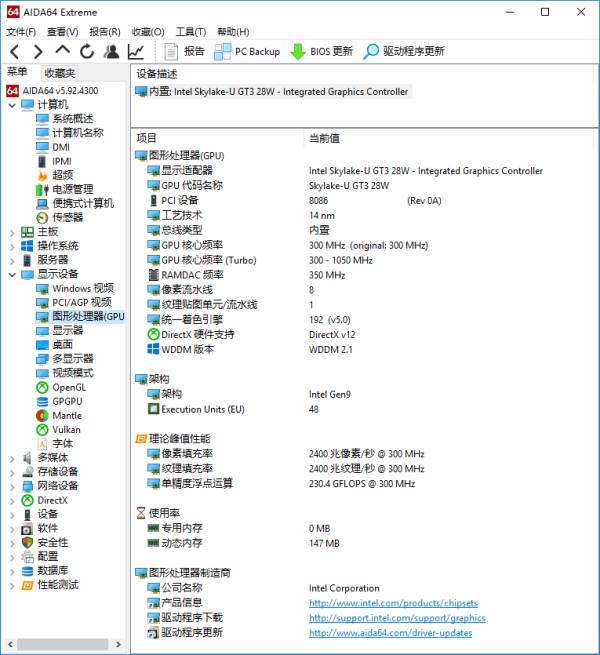Image resolution: width=600 pixels, height=655 pixels.
Task: Go back with the left arrow toolbar icon
Action: pyautogui.click(x=15, y=52)
